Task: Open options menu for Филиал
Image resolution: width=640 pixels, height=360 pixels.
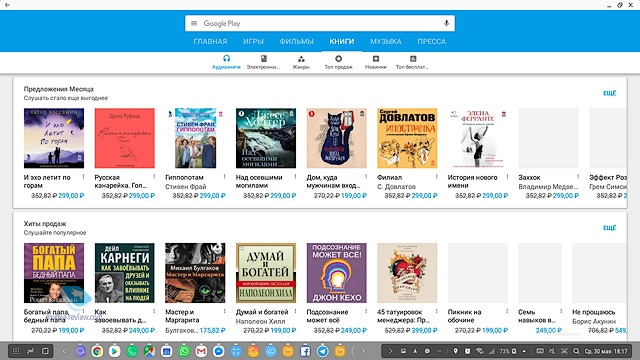Action: [x=437, y=177]
